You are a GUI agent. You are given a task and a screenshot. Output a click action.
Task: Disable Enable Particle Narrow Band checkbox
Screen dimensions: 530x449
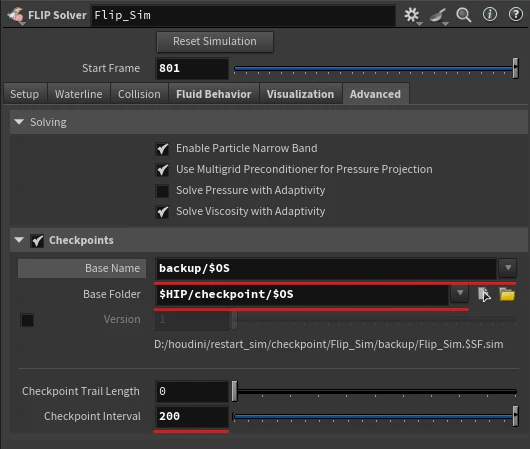[163, 149]
